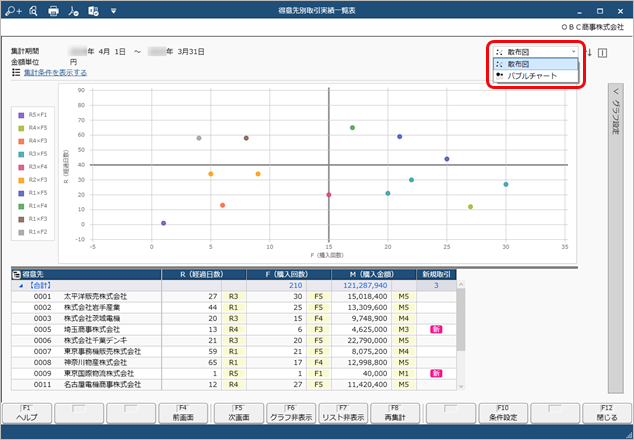Viewport: 634px width, 440px height.
Task: Click the list icon beside 集計条件を表示する
Action: tap(16, 72)
